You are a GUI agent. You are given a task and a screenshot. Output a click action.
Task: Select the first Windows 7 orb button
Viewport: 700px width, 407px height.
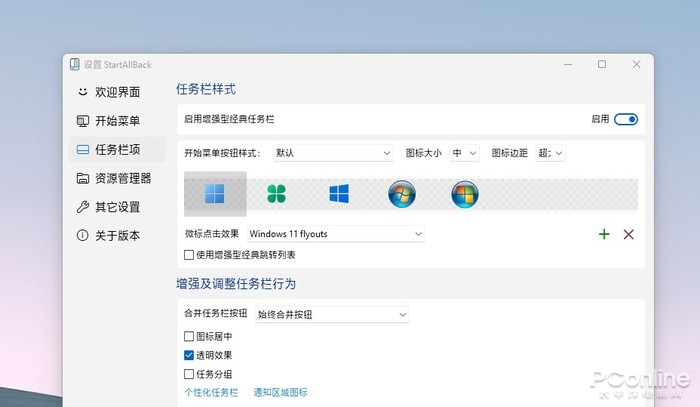[x=402, y=194]
